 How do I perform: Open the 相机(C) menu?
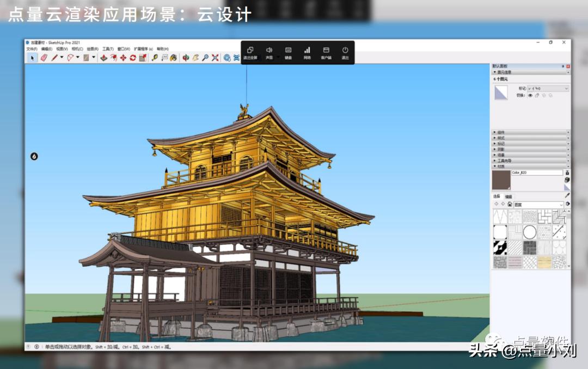point(77,49)
